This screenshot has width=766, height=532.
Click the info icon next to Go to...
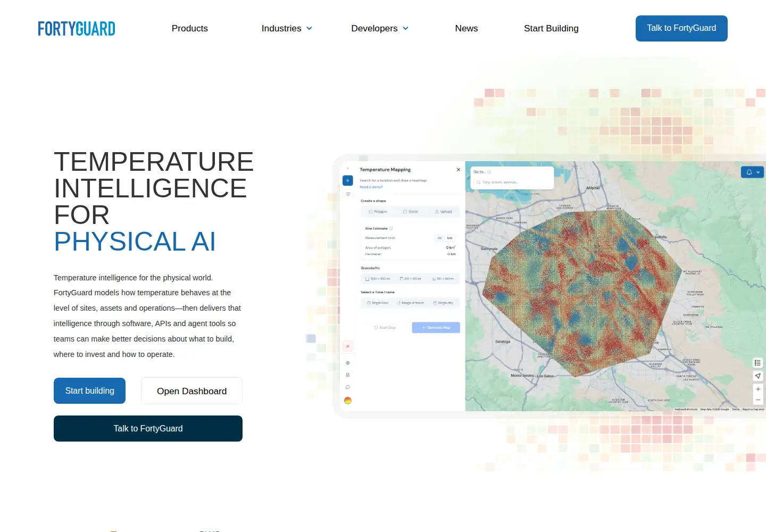pyautogui.click(x=489, y=172)
